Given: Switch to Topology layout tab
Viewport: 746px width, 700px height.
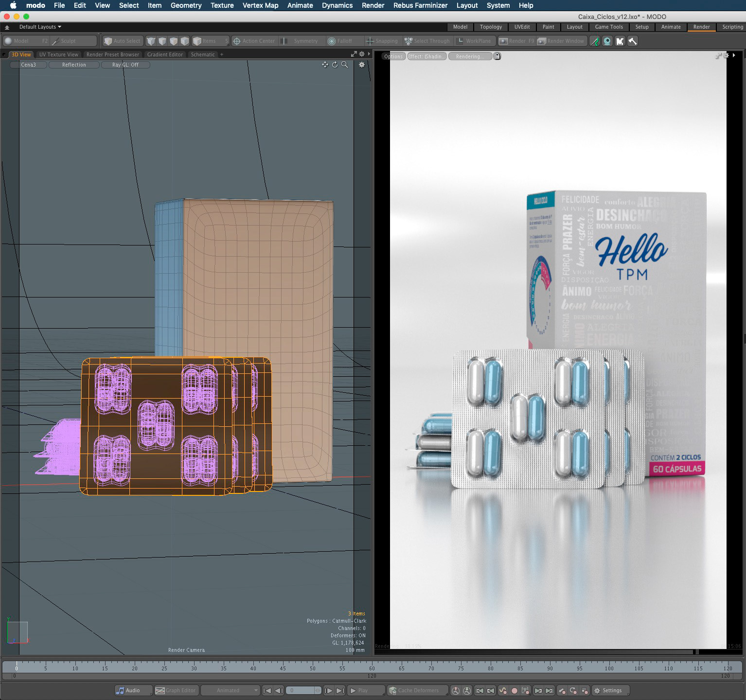Looking at the screenshot, I should coord(491,27).
